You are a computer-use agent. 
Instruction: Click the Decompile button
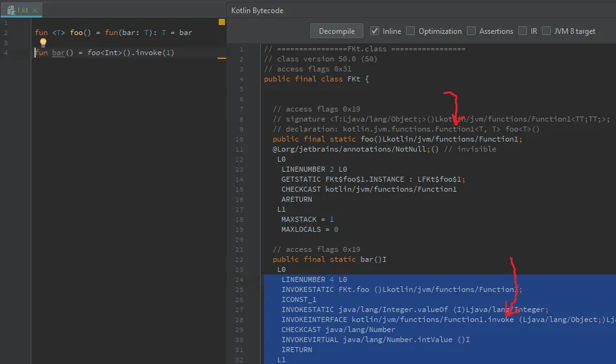337,31
